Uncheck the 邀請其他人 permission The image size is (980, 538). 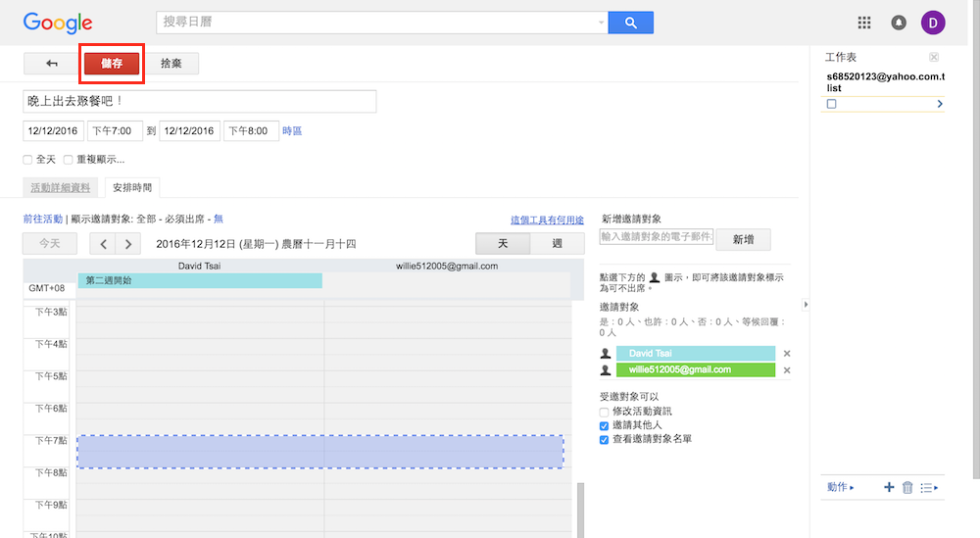point(605,426)
